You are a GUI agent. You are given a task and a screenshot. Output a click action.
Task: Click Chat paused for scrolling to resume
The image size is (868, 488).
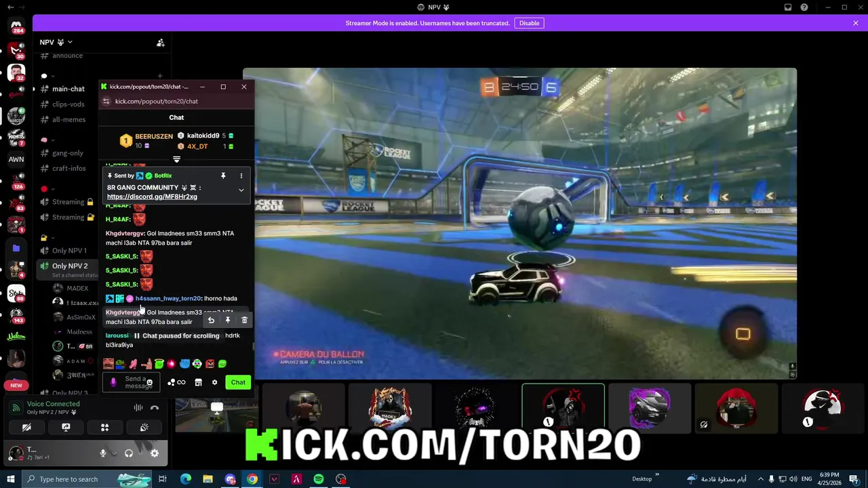point(176,335)
